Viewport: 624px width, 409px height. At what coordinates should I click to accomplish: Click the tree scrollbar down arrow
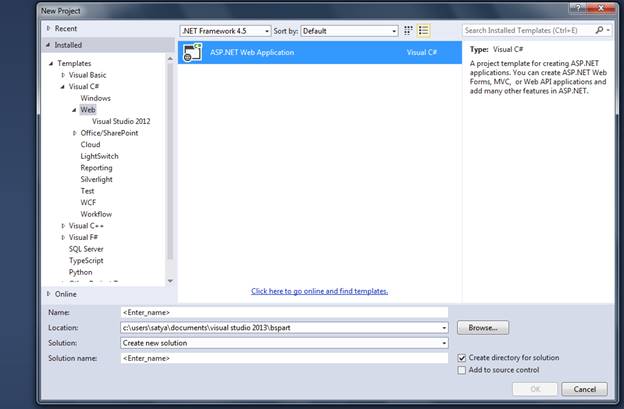[170, 281]
